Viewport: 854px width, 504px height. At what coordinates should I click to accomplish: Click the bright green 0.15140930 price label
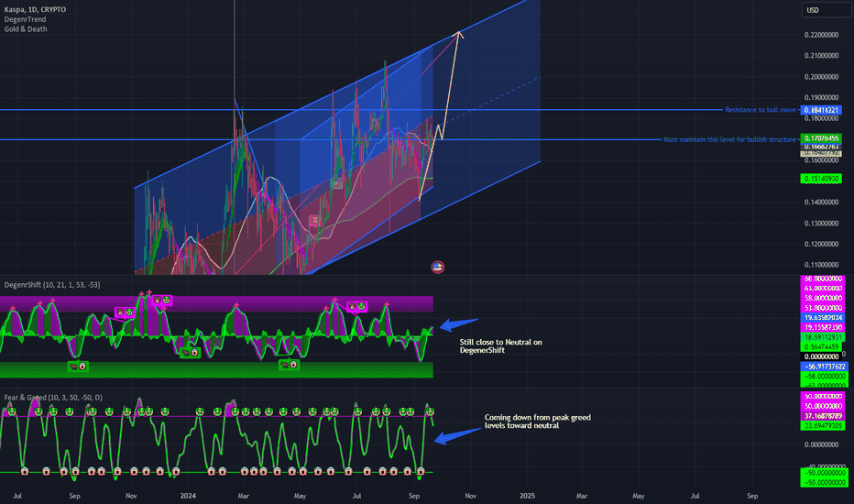point(821,179)
